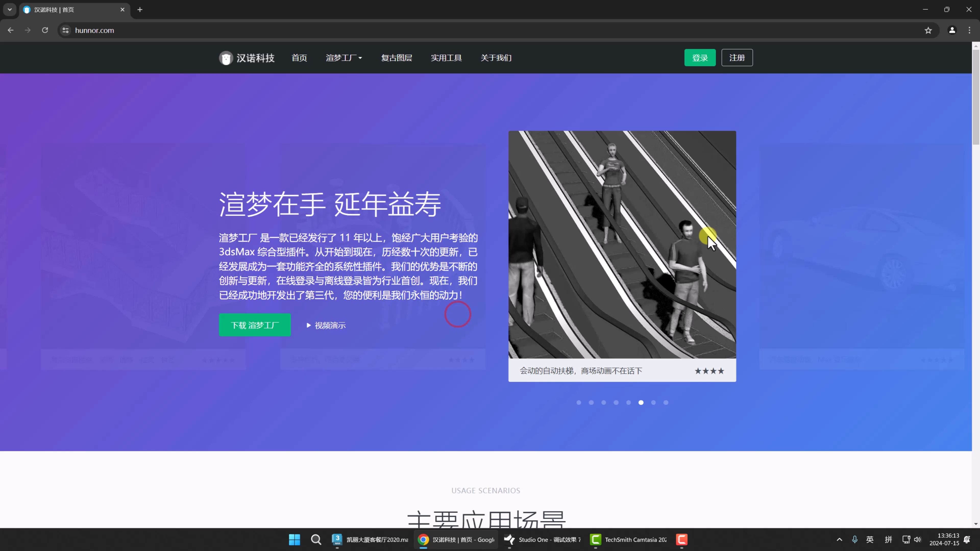Image resolution: width=980 pixels, height=551 pixels.
Task: Open Windows taskbar search
Action: pyautogui.click(x=316, y=540)
